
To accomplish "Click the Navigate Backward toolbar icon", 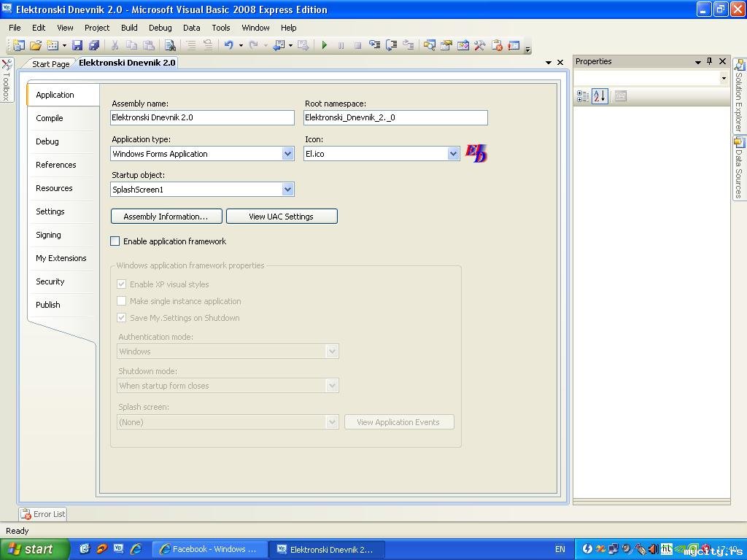I will [279, 45].
